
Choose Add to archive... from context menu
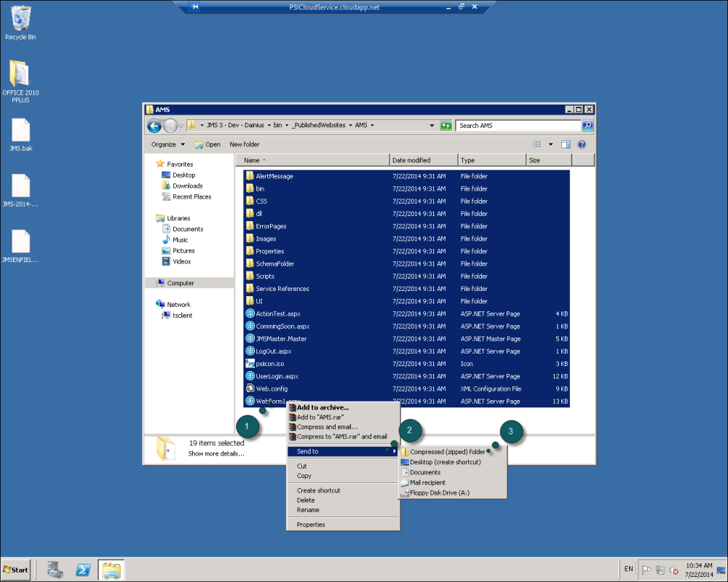click(x=343, y=407)
